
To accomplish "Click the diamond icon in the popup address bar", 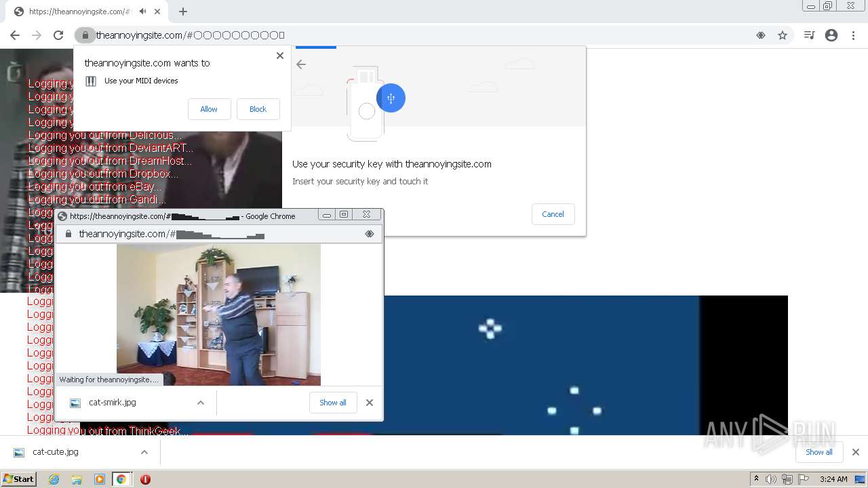I will click(370, 234).
